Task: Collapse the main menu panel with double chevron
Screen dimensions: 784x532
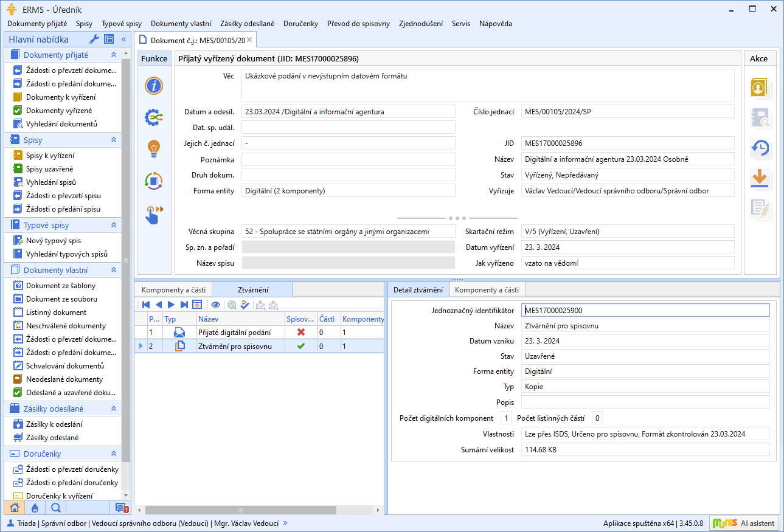Action: (x=123, y=40)
